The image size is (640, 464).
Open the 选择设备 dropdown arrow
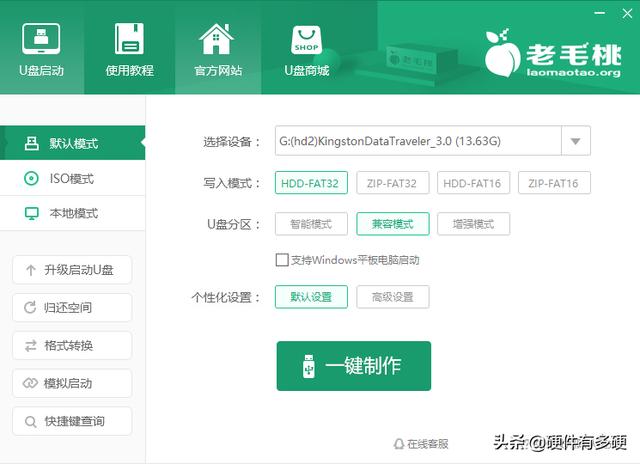pyautogui.click(x=576, y=141)
